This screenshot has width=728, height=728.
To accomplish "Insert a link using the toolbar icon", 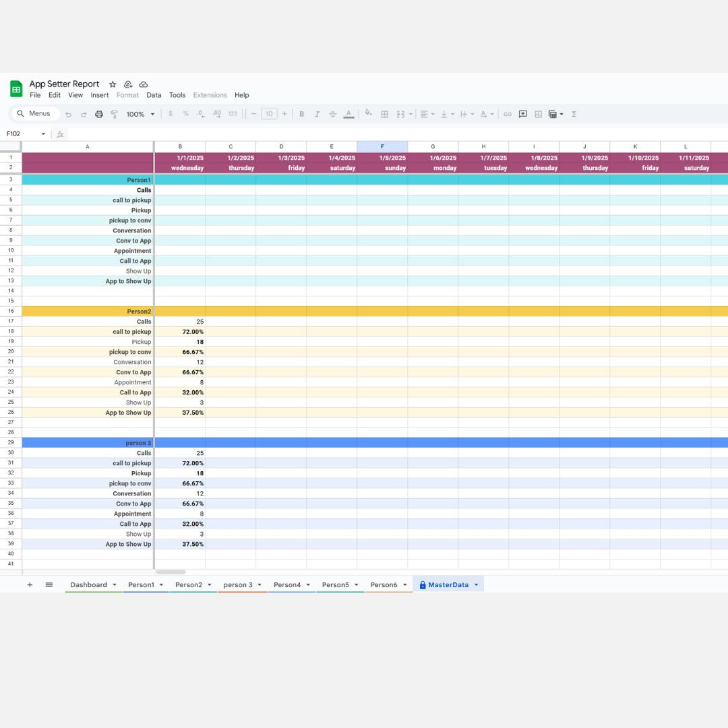I will pos(508,115).
